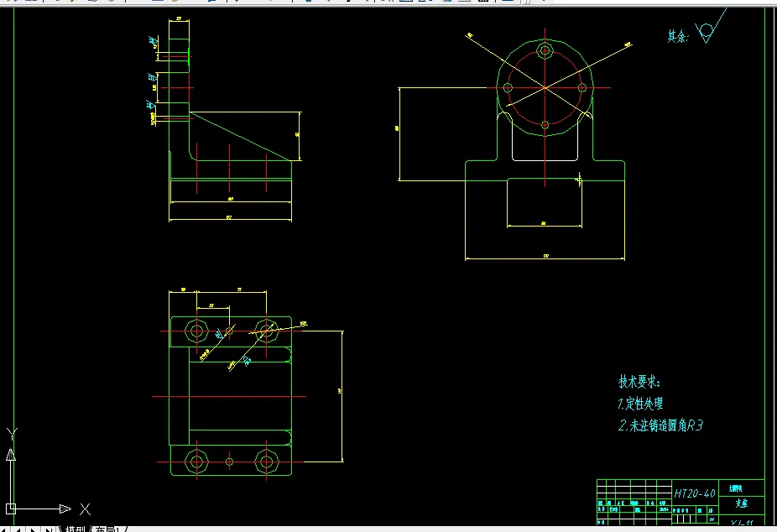Select the 1.定性处理 note line

pyautogui.click(x=640, y=404)
